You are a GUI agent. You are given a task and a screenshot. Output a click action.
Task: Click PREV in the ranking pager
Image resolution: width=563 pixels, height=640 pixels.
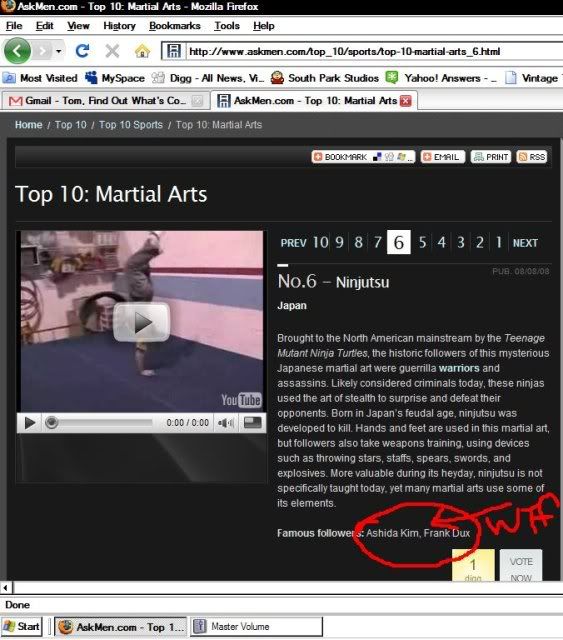[x=294, y=243]
